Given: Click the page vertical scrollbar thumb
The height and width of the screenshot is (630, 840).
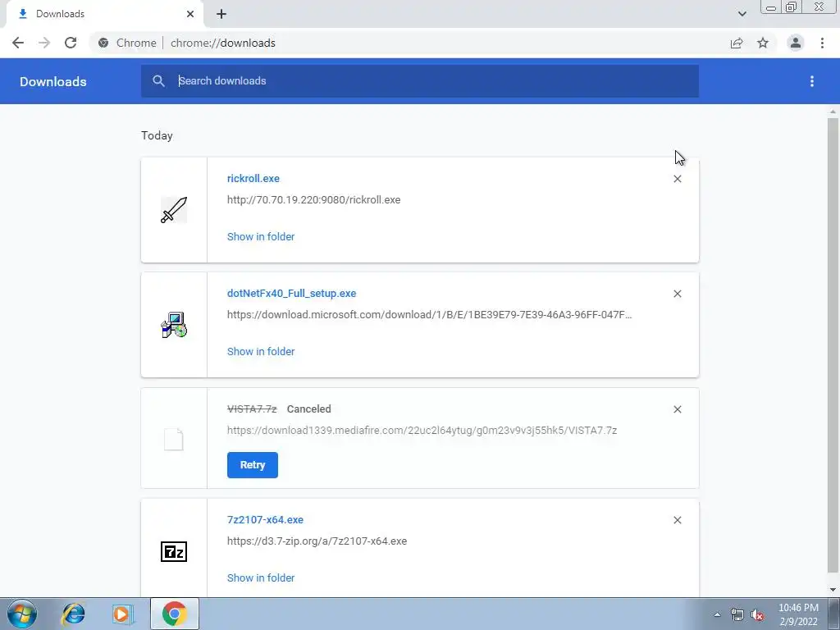Looking at the screenshot, I should (833, 345).
